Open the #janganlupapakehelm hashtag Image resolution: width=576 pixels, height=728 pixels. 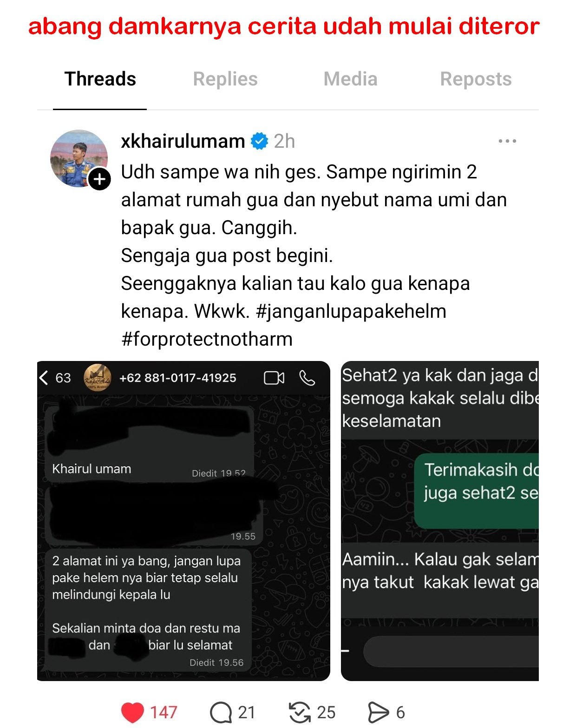[351, 311]
